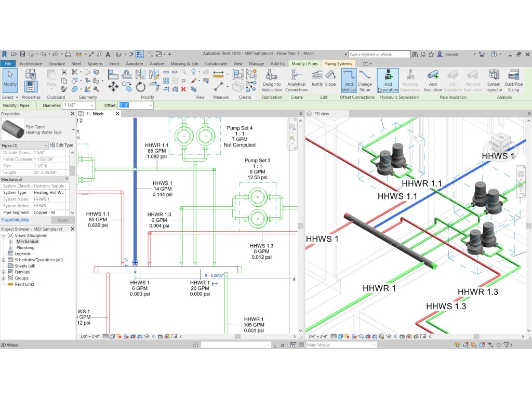Click the Edit Type button
The width and height of the screenshot is (532, 399).
62,145
